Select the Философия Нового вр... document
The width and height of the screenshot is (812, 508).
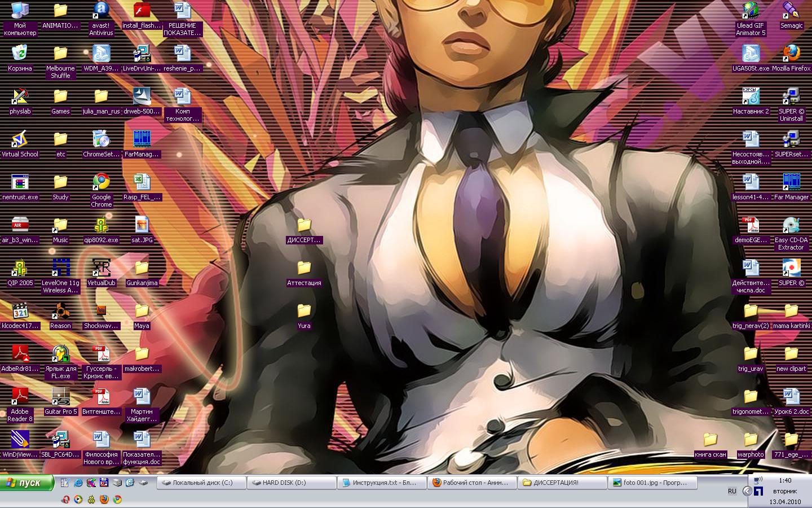[x=101, y=448]
